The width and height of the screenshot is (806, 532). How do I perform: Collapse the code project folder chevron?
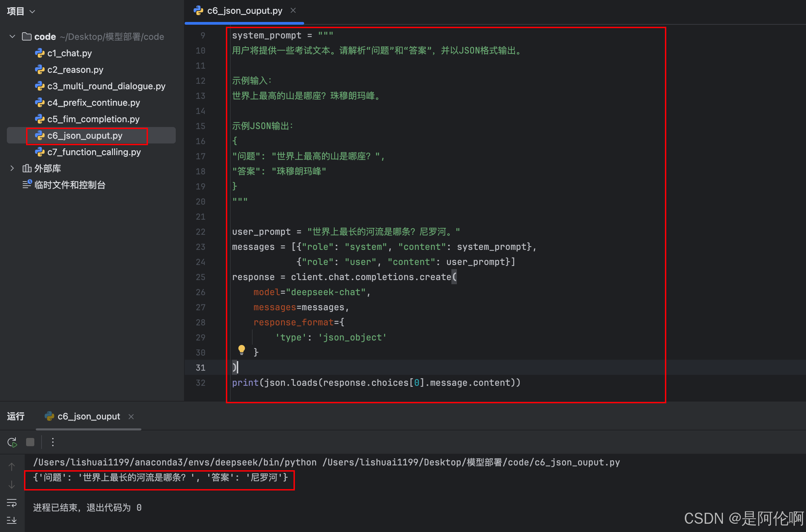click(x=12, y=36)
